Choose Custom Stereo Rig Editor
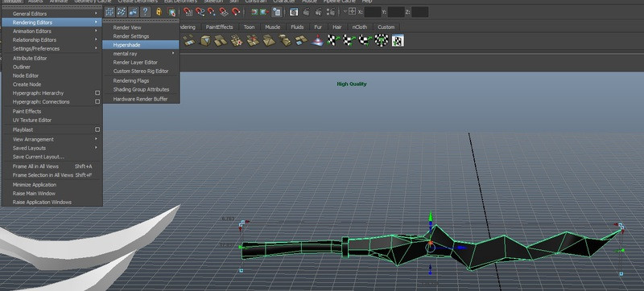 point(141,71)
